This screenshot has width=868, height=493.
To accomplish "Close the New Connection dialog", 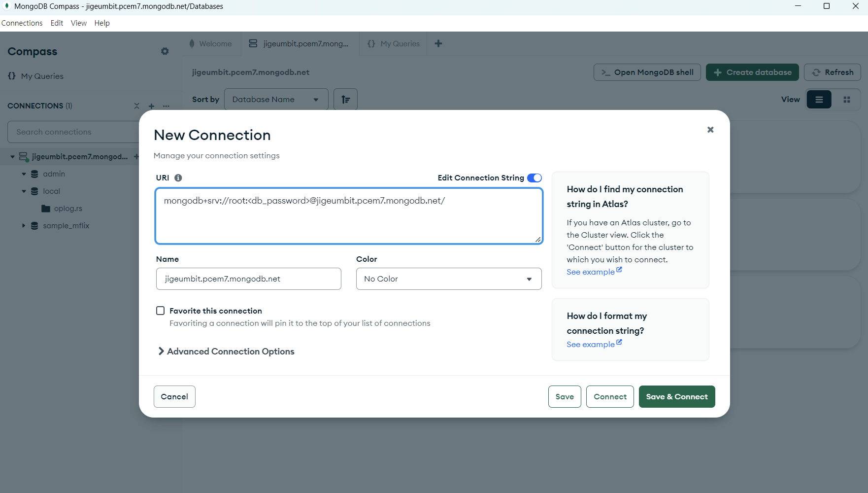I will 710,130.
